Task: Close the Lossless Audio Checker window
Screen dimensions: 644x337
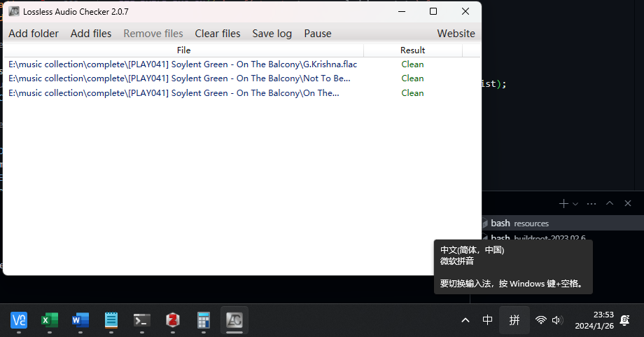Action: click(x=465, y=11)
